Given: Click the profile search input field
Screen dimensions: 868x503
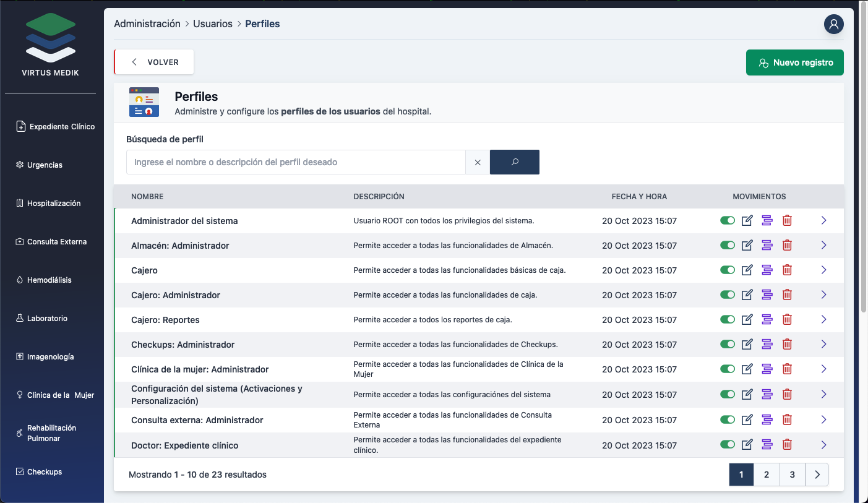Looking at the screenshot, I should point(296,162).
